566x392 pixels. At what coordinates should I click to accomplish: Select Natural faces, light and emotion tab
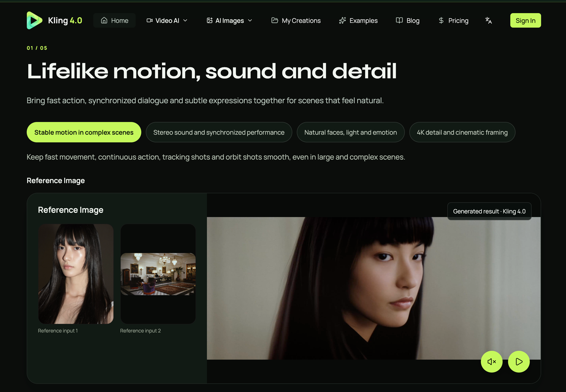click(350, 132)
